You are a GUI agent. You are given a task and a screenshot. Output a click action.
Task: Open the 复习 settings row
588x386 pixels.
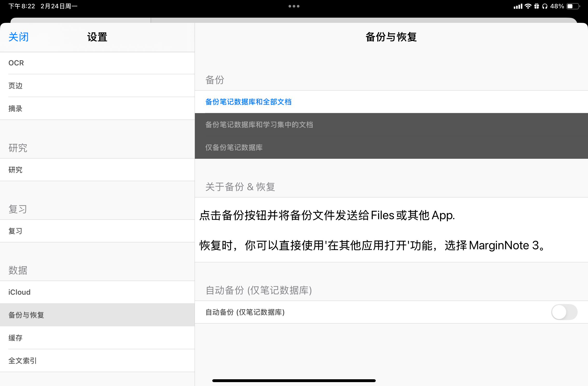[x=97, y=231]
